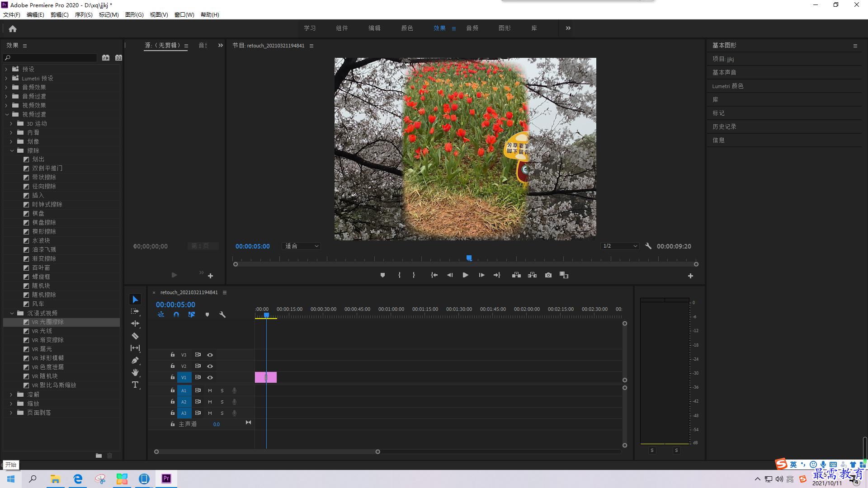This screenshot has height=488, width=868.
Task: Open the Lumetri 颜色 panel link
Action: [728, 86]
